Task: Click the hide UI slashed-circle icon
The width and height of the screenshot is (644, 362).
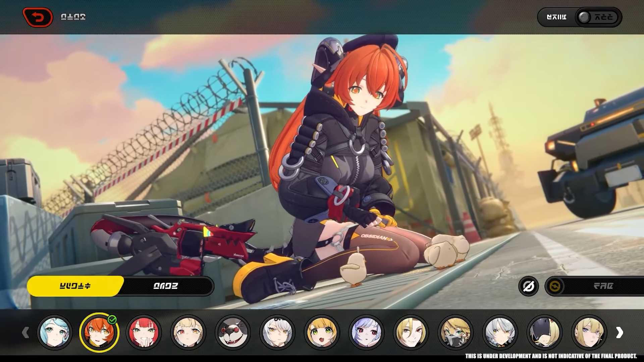Action: (528, 286)
